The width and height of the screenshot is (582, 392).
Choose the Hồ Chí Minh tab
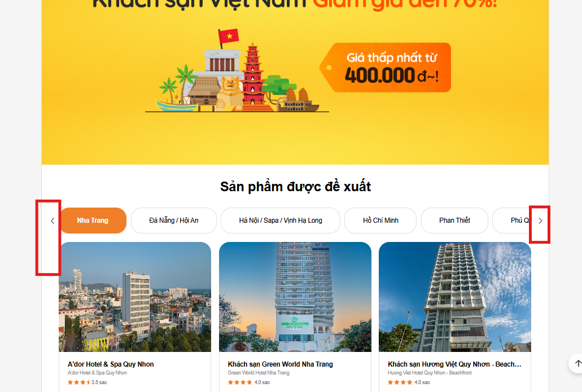380,221
